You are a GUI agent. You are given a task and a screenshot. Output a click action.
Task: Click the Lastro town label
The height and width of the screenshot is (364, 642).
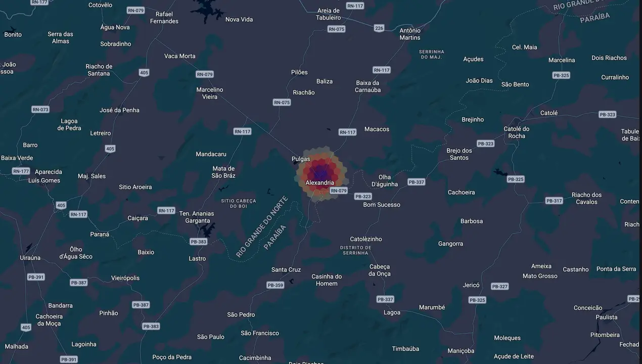pos(197,258)
